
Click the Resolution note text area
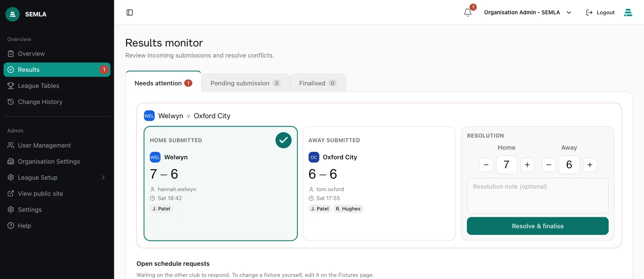[538, 195]
